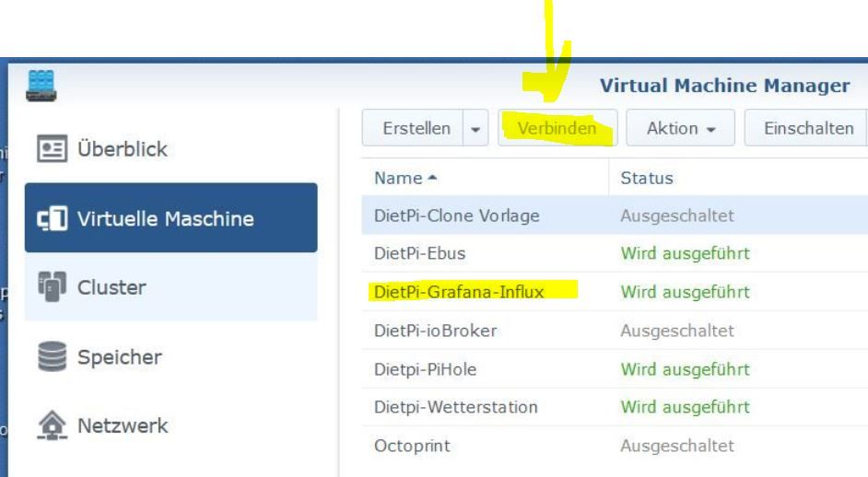The image size is (868, 477).
Task: Open the Speicher section
Action: coord(171,356)
